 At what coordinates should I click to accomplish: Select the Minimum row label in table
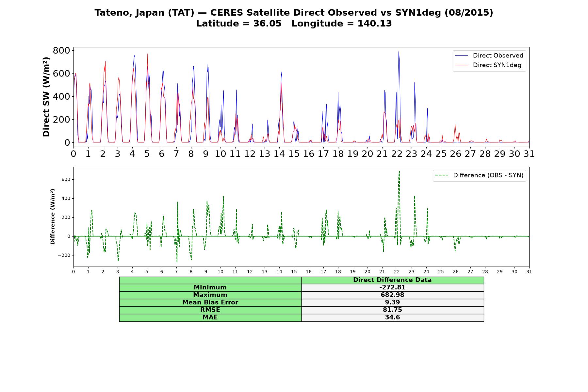pyautogui.click(x=210, y=287)
